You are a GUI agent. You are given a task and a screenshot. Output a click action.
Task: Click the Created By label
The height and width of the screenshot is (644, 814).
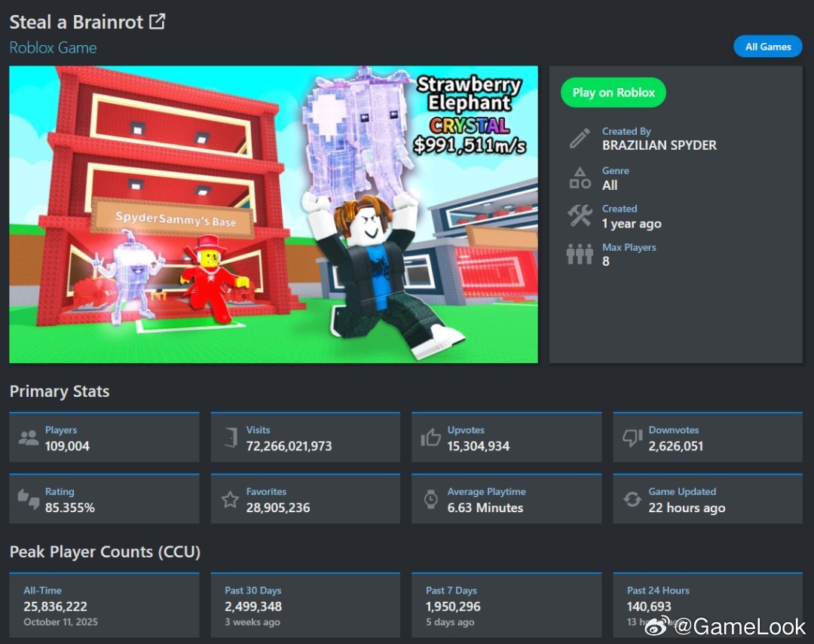[626, 131]
